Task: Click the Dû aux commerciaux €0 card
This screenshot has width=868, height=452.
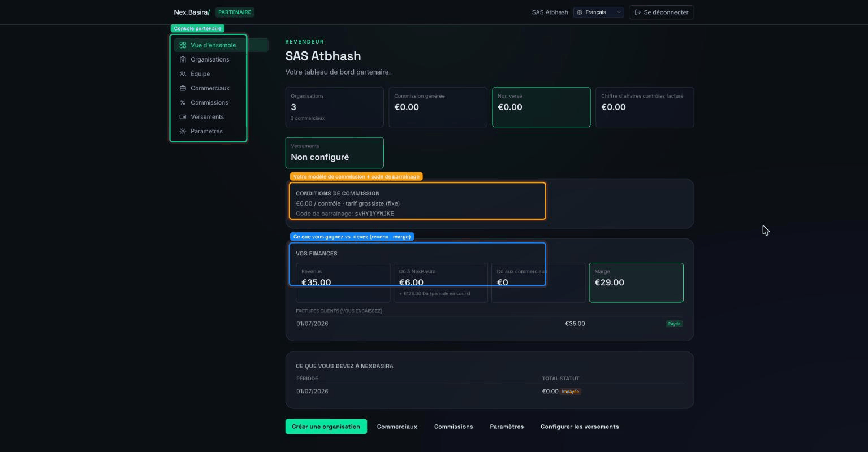Action: click(x=538, y=282)
